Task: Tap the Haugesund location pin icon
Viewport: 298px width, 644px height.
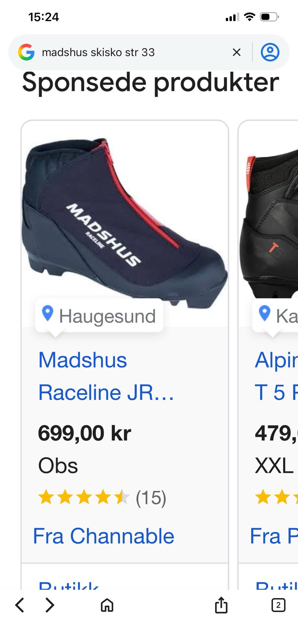Action: coord(47,313)
